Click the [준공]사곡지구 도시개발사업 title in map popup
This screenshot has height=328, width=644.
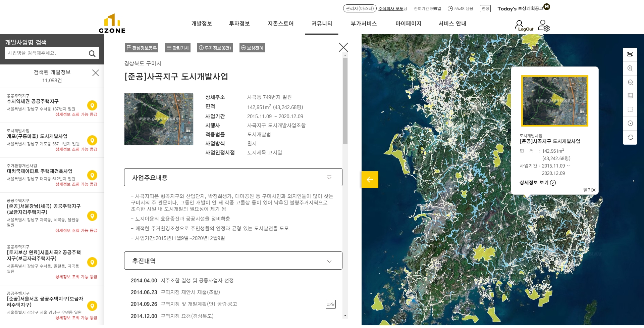pos(550,141)
